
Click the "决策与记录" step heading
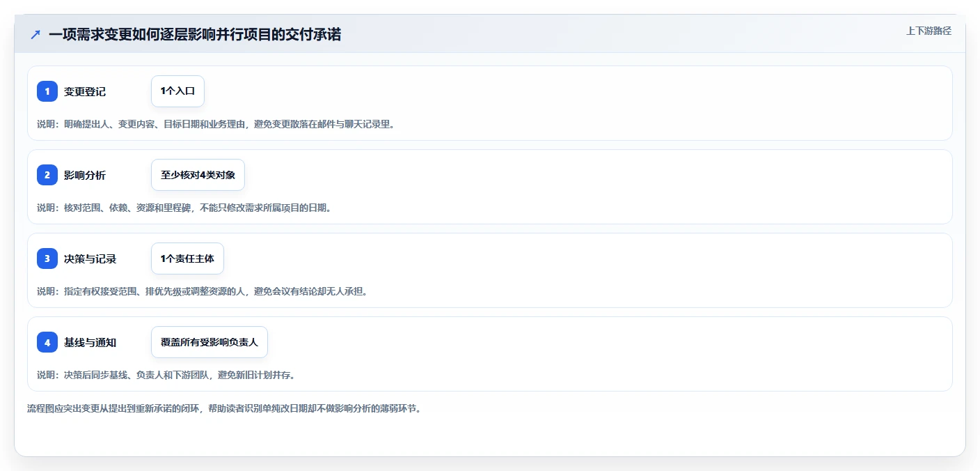90,258
